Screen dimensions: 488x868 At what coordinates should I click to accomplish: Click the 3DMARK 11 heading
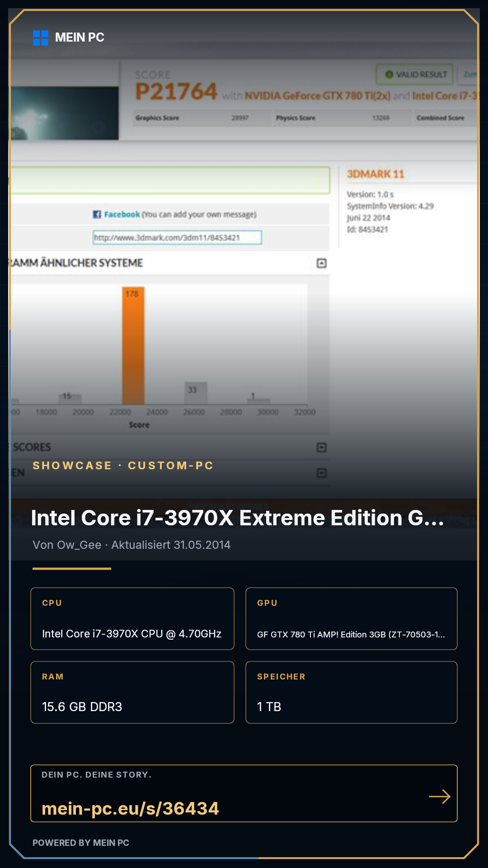pos(375,174)
